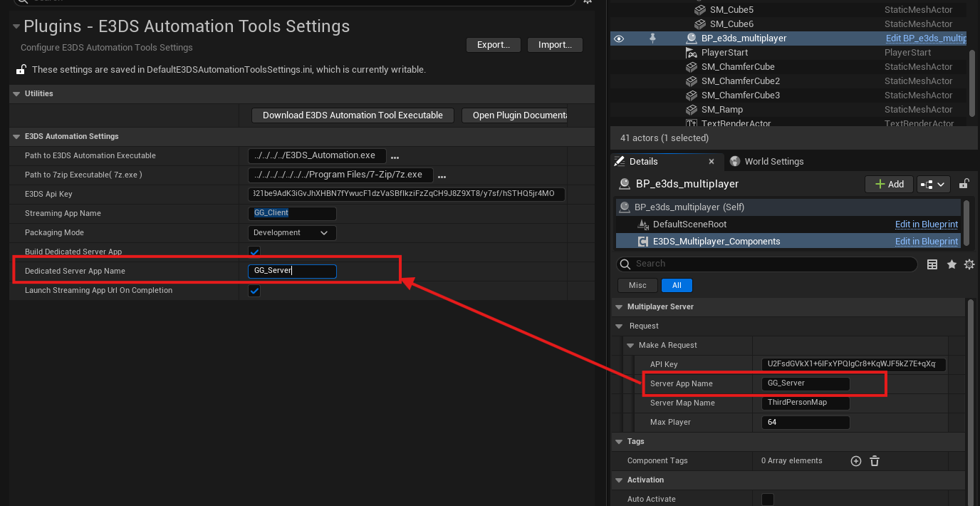Enable the Auto Activate checkbox
The image size is (980, 506).
click(768, 500)
